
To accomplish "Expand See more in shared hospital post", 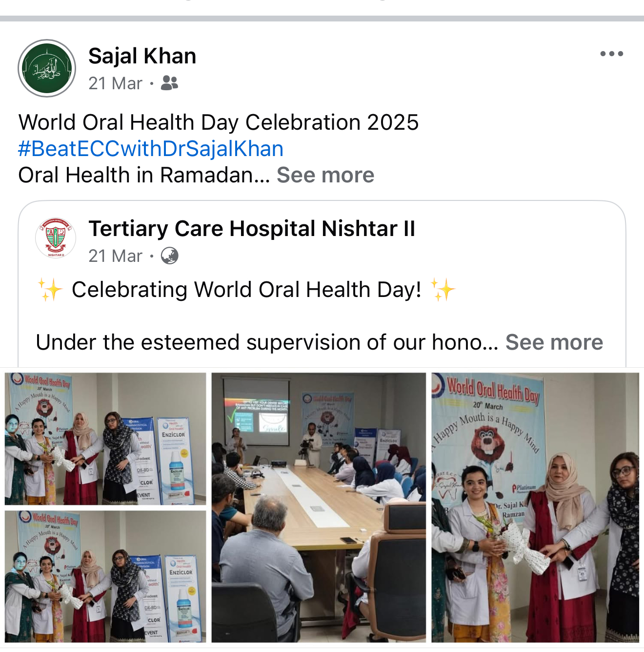I will pos(554,342).
